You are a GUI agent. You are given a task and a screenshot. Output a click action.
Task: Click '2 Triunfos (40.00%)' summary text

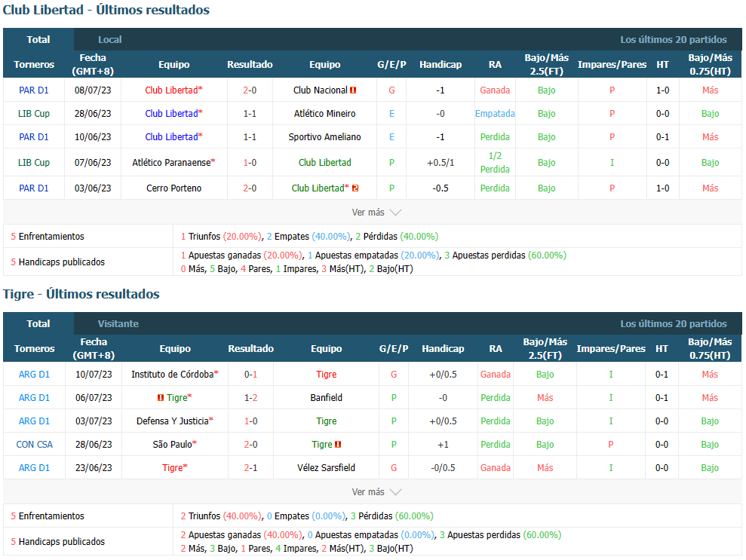click(x=221, y=516)
